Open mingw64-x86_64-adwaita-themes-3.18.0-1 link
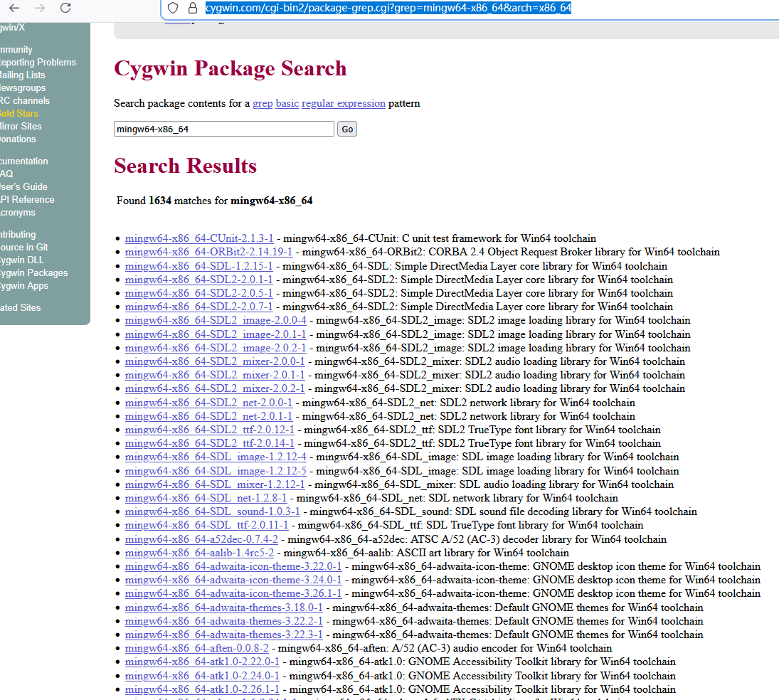 (223, 607)
